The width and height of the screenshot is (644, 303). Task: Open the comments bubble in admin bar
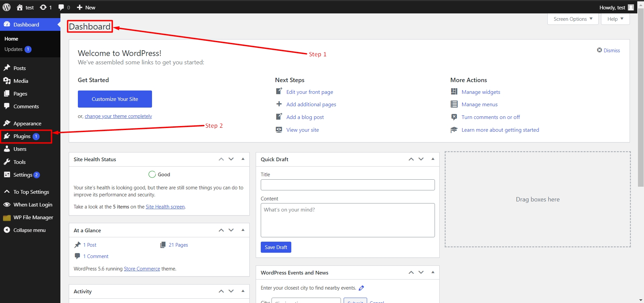click(61, 7)
